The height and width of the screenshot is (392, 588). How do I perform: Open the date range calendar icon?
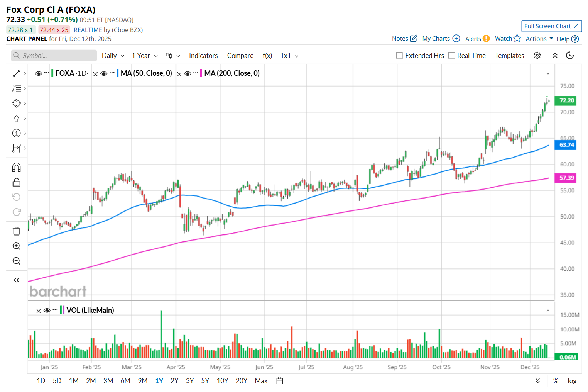pos(280,381)
